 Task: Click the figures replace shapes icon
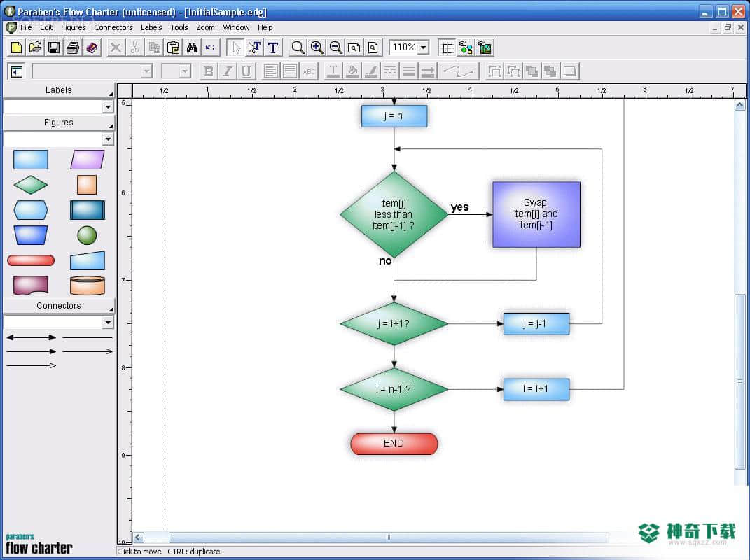click(466, 48)
